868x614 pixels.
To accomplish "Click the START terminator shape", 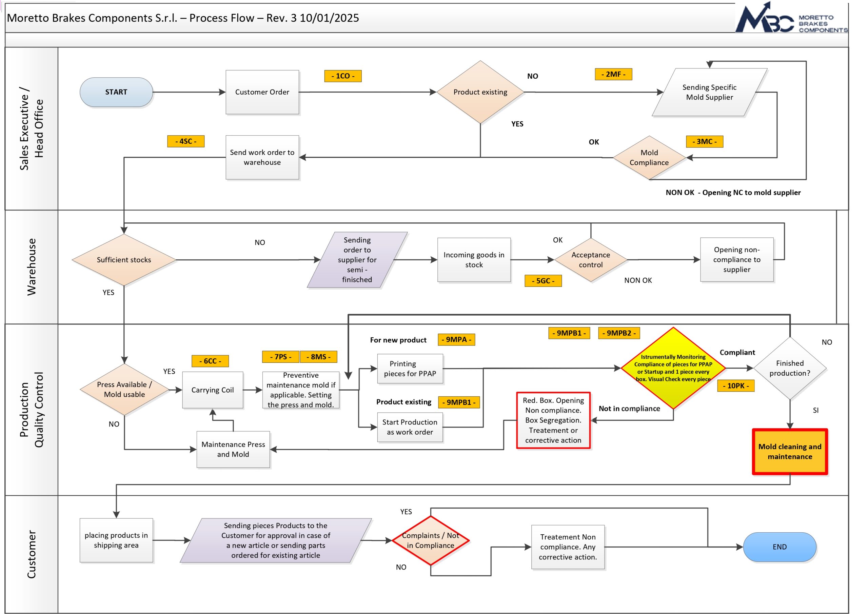I will [x=116, y=92].
